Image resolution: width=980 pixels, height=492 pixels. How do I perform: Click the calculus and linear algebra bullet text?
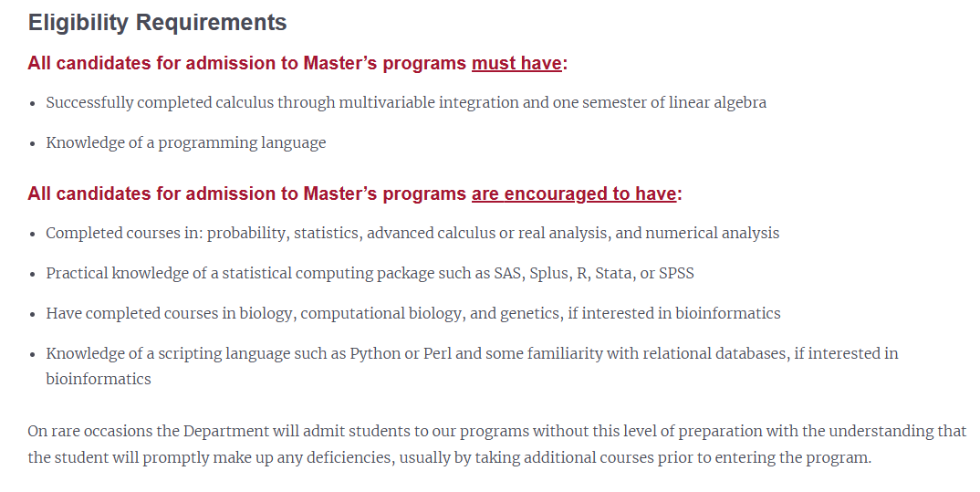[x=406, y=102]
